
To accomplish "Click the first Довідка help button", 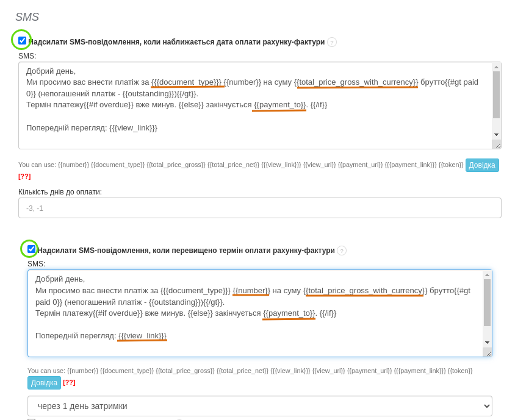I will [x=482, y=165].
